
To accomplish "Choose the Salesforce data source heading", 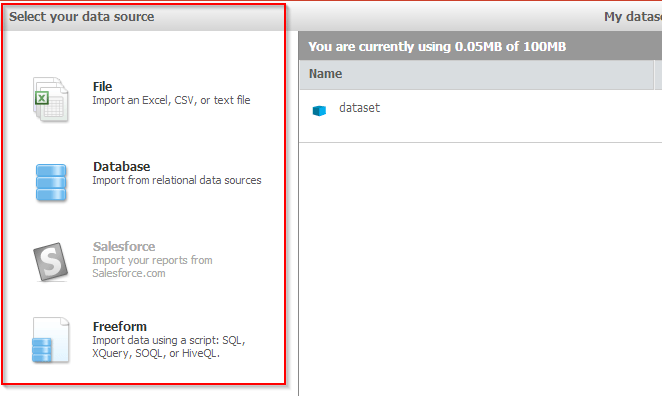I will point(124,247).
